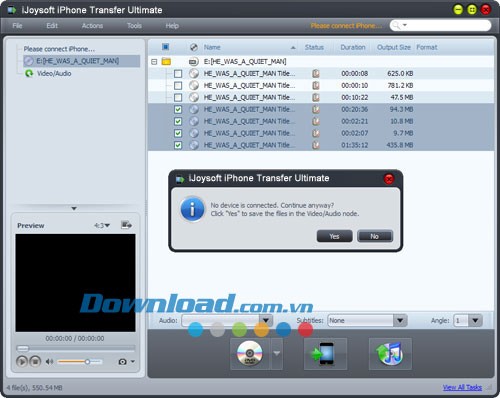Click the DVD drive icon beside E:[HE_WAS_A_QUIET_MAN]
Screen dimensions: 500x398
click(x=194, y=62)
